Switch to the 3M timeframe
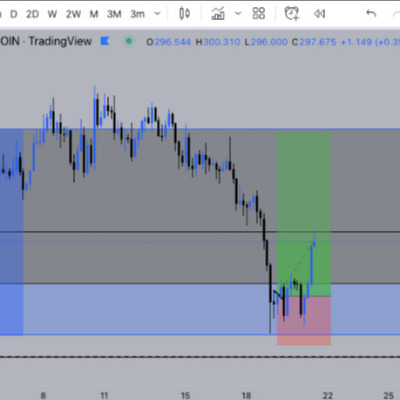Image resolution: width=400 pixels, height=400 pixels. click(114, 14)
